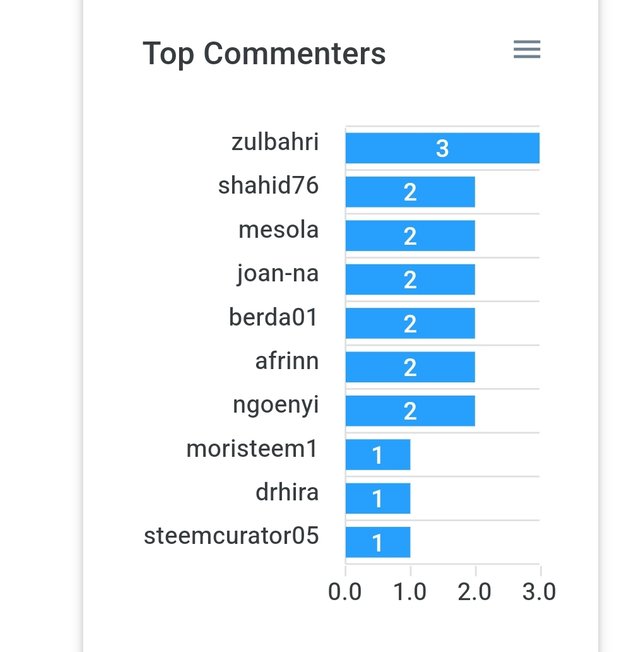Click the 0.0 axis label
The height and width of the screenshot is (652, 640).
(345, 592)
